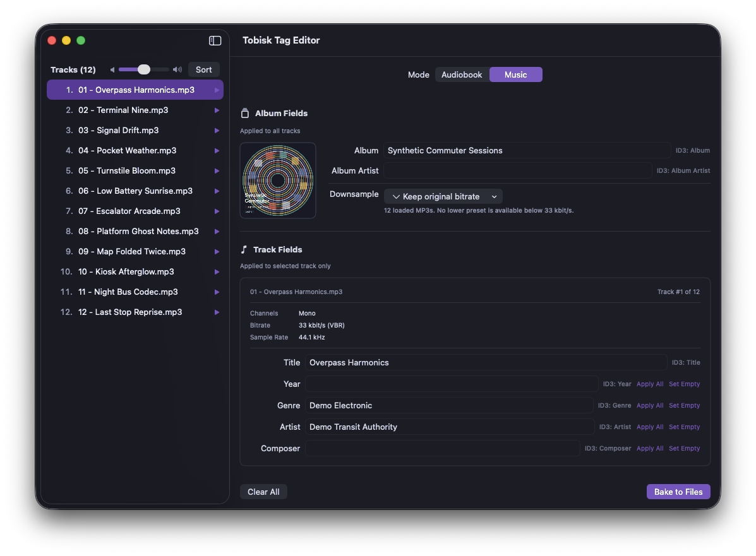Switch mode to Music
Screen dimensions: 756x556
(x=515, y=74)
